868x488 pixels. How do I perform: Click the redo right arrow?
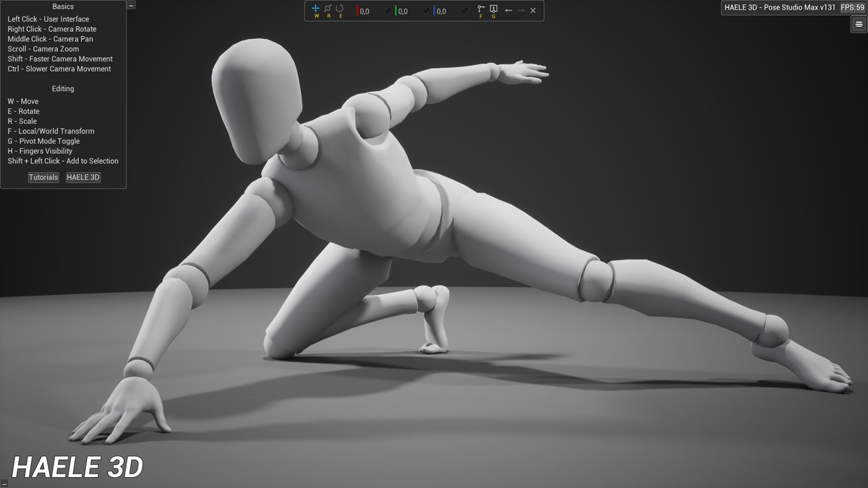click(x=521, y=10)
